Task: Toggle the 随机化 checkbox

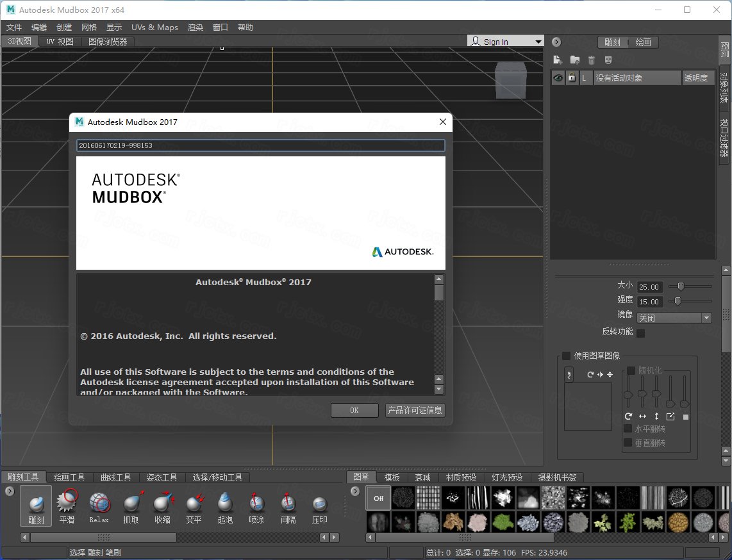Action: pyautogui.click(x=631, y=370)
